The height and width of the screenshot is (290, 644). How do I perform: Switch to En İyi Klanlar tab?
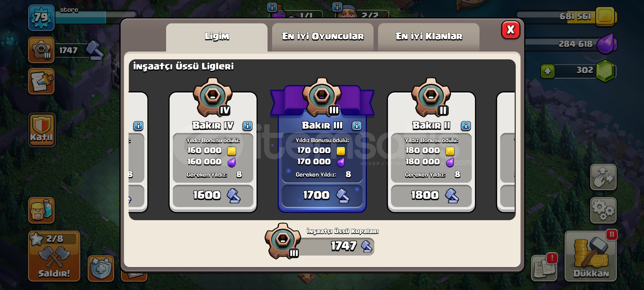coord(429,37)
